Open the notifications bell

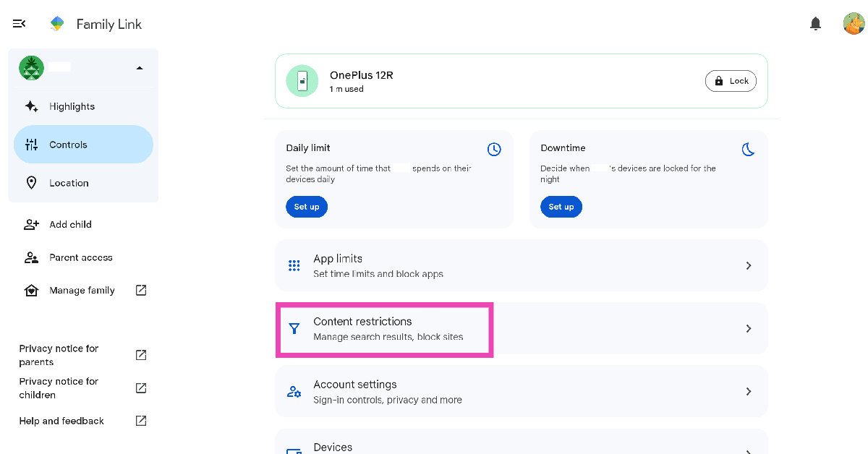815,24
